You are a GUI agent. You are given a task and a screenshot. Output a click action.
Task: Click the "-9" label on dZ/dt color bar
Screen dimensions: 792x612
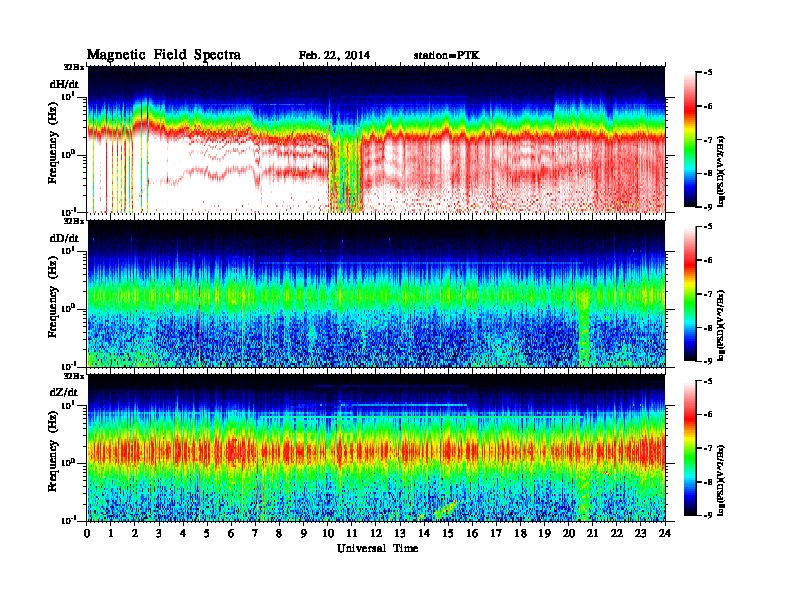[x=708, y=515]
